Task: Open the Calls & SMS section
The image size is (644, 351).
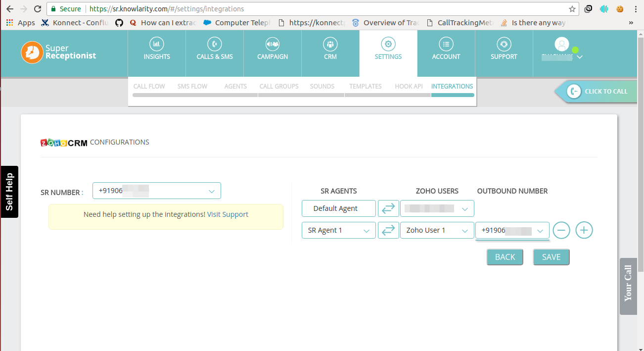Action: pos(215,53)
